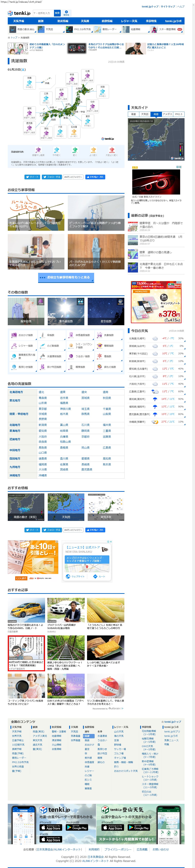Open the 鍋もの指数 hot pot icon
The height and width of the screenshot is (868, 195).
click(100, 367)
